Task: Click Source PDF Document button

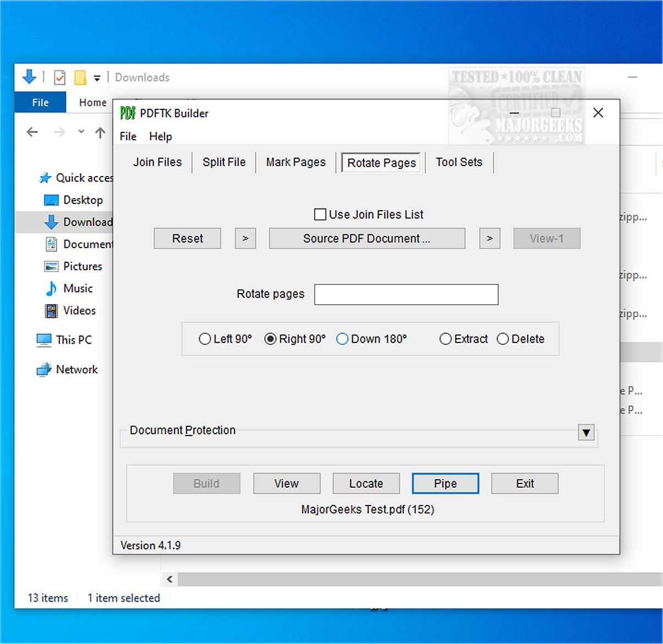Action: pyautogui.click(x=367, y=239)
